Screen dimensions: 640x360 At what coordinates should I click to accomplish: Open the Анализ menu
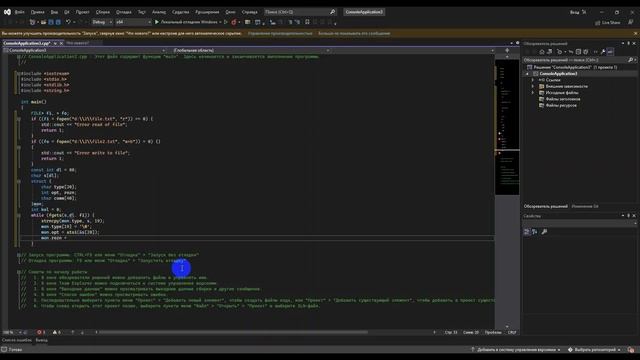point(159,12)
